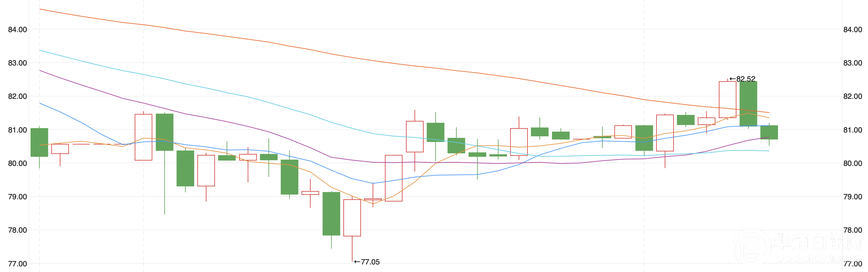This screenshot has height=272, width=868.
Task: Click the right axis 79.00 price label
Action: tap(853, 196)
